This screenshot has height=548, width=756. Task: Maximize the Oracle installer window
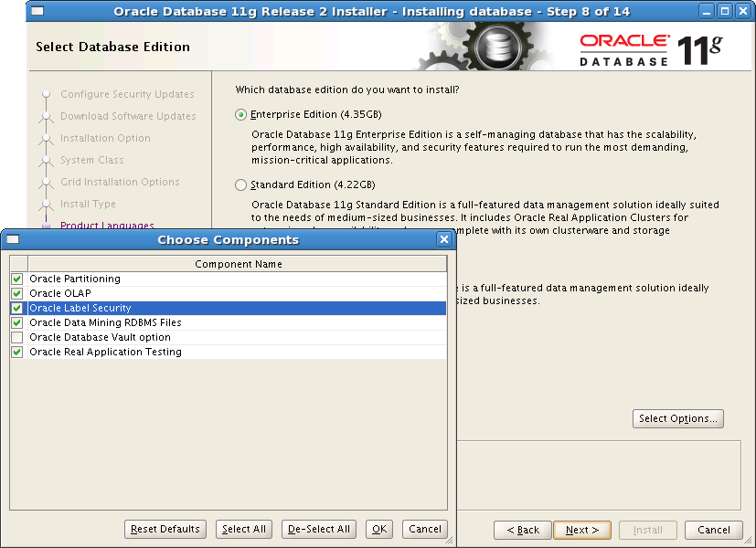[725, 12]
